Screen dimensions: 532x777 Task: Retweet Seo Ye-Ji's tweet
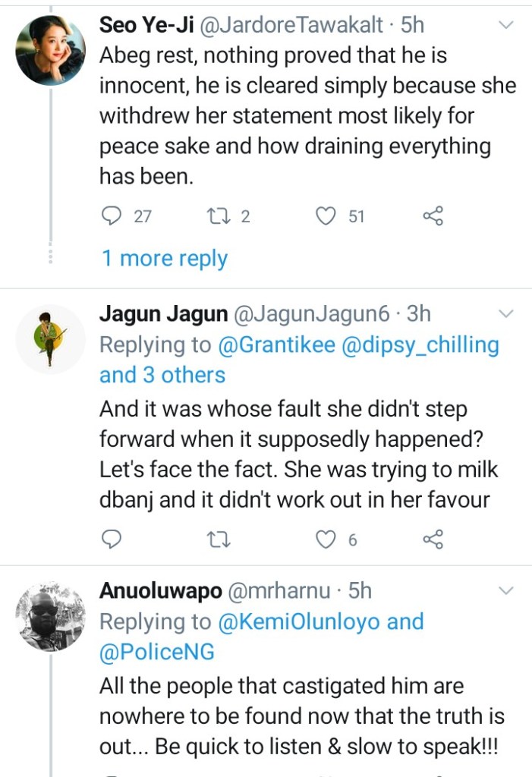click(x=217, y=216)
